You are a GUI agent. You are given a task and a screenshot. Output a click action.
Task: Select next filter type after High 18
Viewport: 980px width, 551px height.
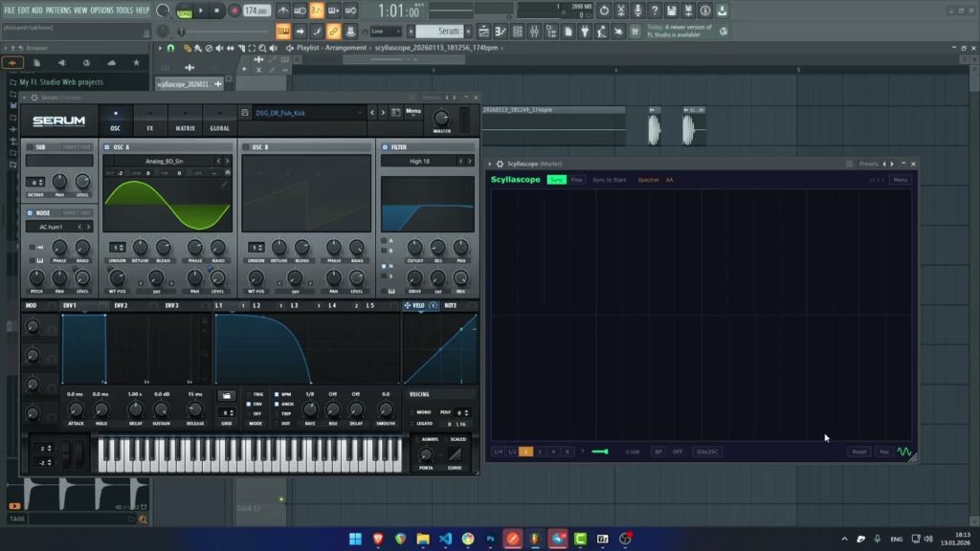pos(470,161)
